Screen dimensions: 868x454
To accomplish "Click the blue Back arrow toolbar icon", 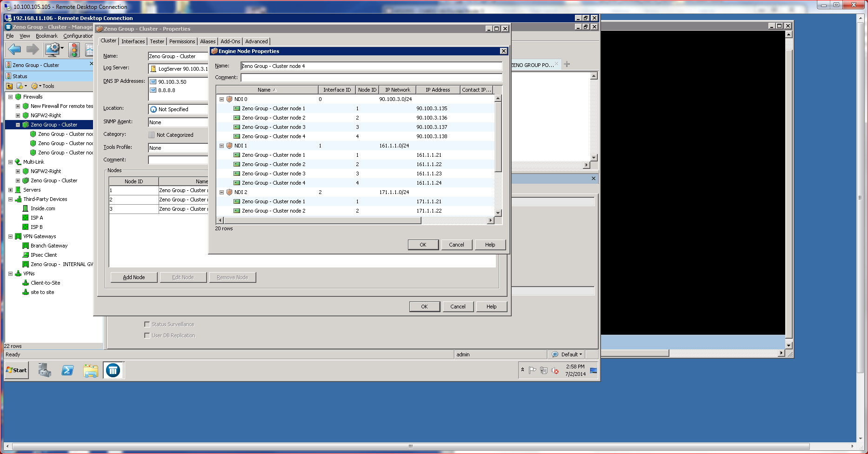I will [14, 49].
